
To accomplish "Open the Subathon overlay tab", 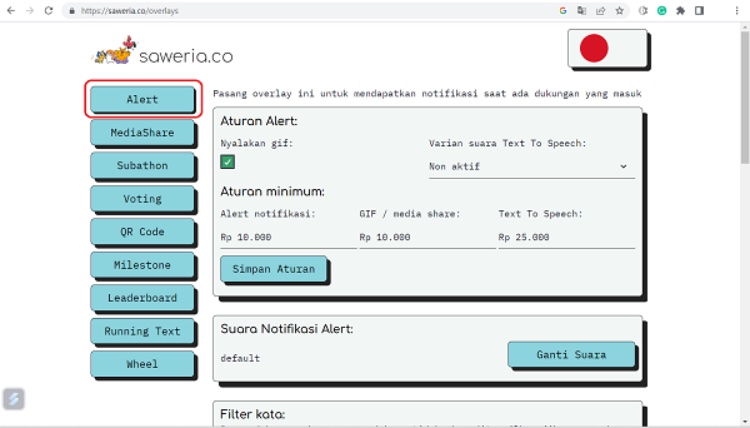I will 143,165.
